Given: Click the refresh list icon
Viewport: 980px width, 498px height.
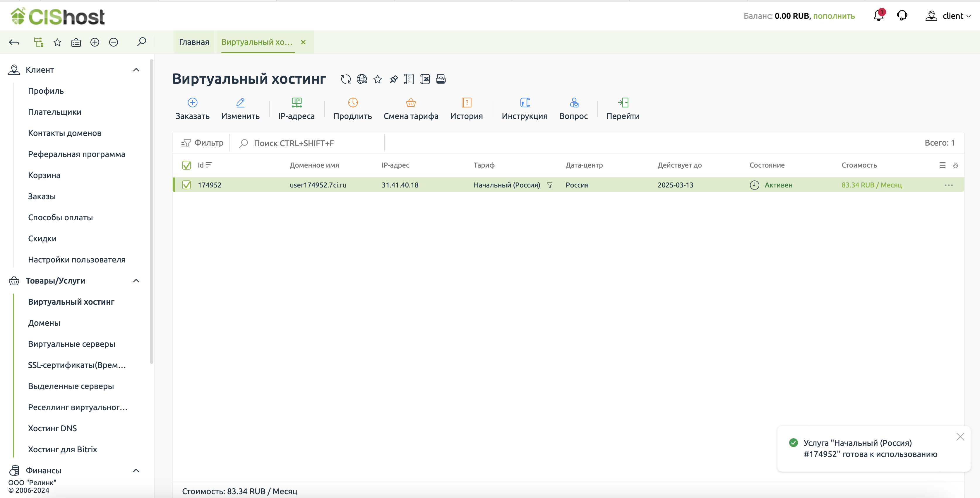Looking at the screenshot, I should tap(345, 79).
